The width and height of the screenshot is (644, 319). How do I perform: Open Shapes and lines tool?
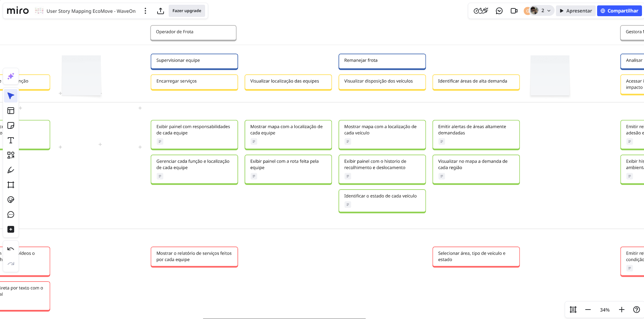point(11,155)
